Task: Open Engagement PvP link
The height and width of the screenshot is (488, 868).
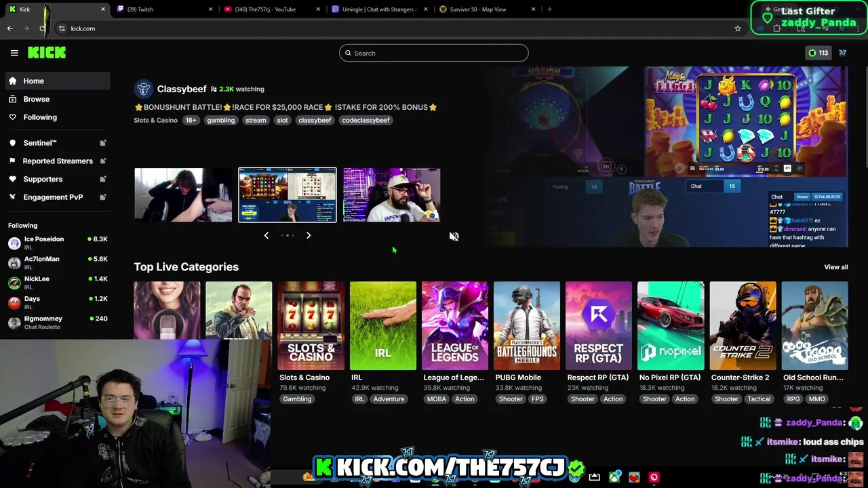Action: click(58, 197)
